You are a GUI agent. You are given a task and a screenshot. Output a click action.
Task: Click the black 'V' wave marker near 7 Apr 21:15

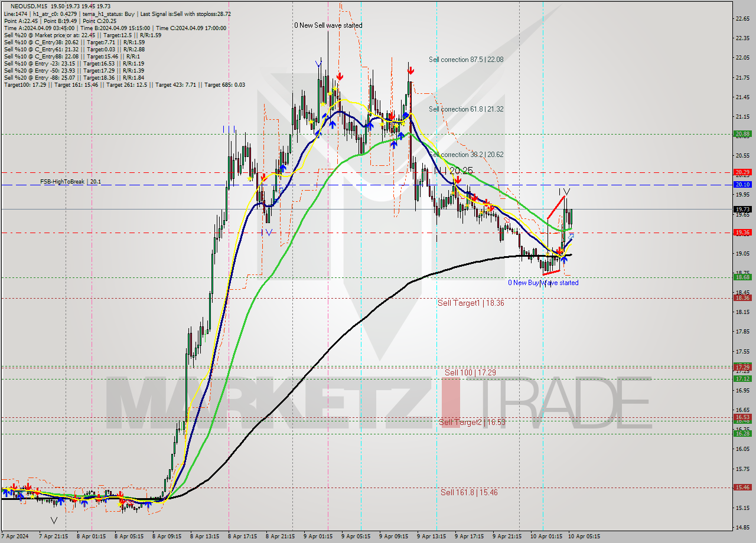coord(54,521)
